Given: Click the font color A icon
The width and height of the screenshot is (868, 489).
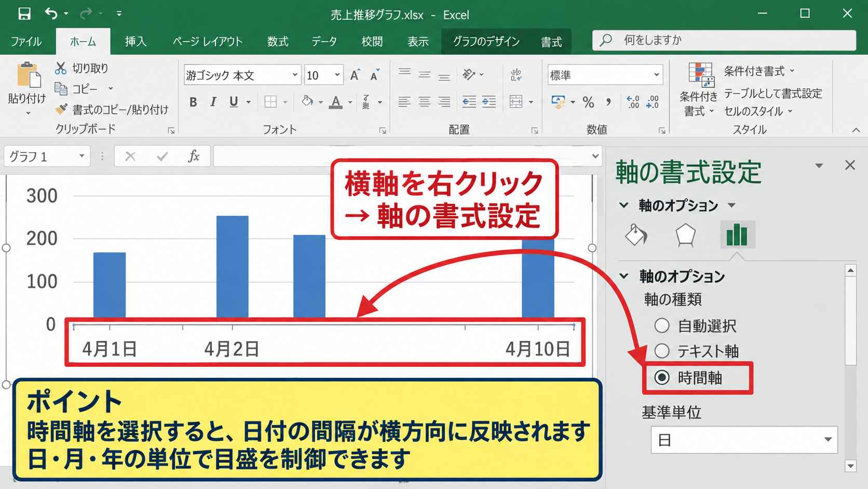Looking at the screenshot, I should [x=336, y=102].
